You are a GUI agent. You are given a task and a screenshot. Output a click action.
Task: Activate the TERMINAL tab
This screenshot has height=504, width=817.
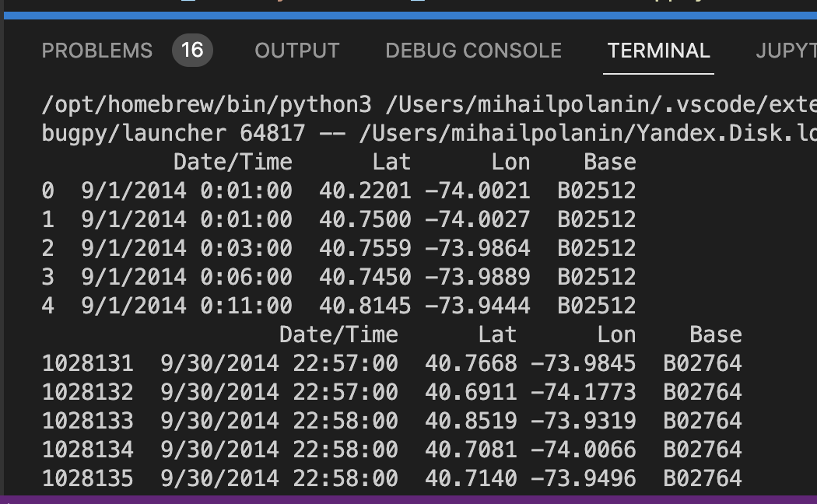click(x=658, y=51)
